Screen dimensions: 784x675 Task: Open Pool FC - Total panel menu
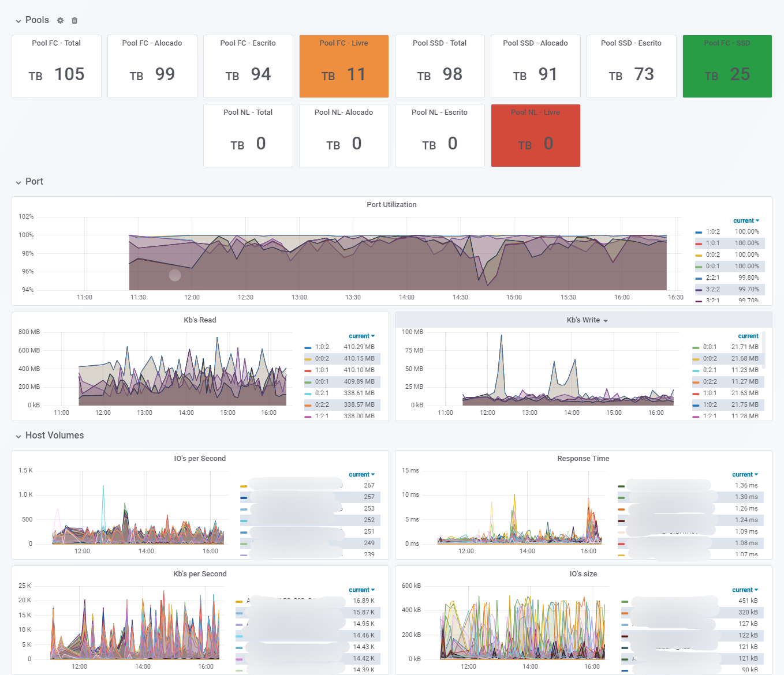tap(56, 43)
